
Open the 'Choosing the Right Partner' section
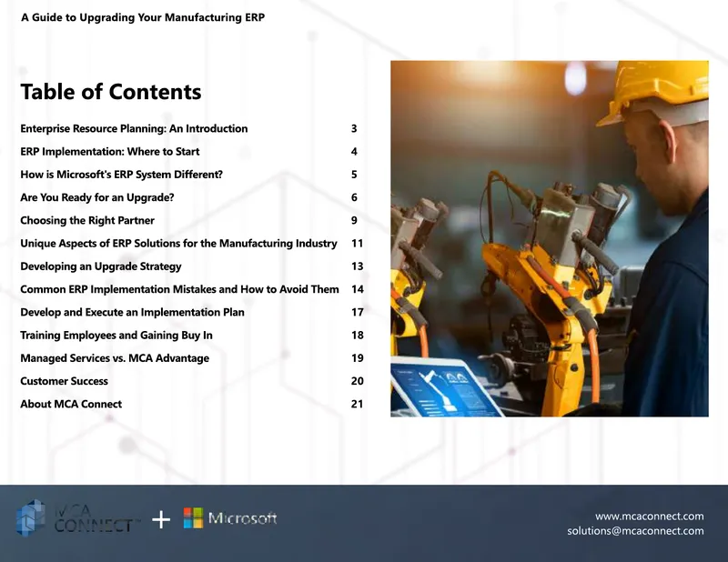87,220
